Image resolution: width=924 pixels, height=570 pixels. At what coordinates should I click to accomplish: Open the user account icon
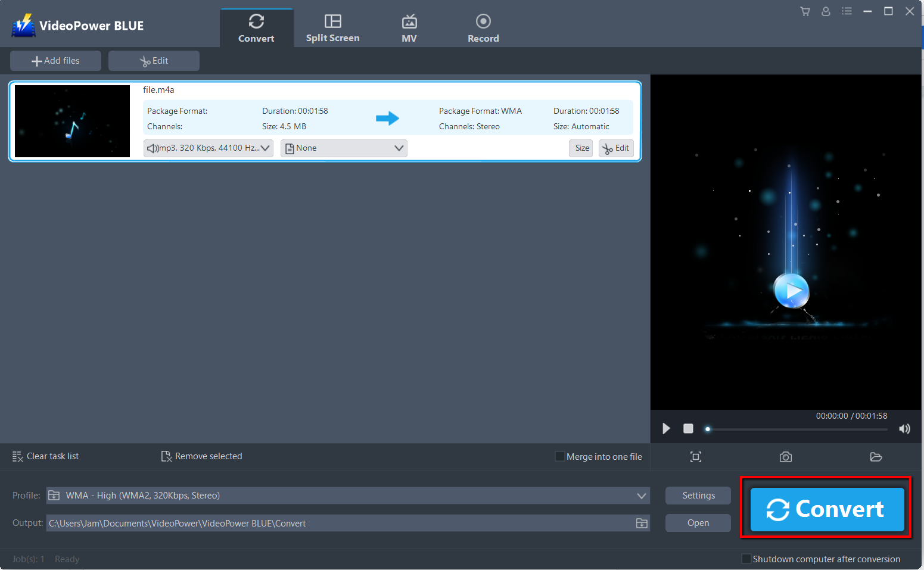(826, 11)
